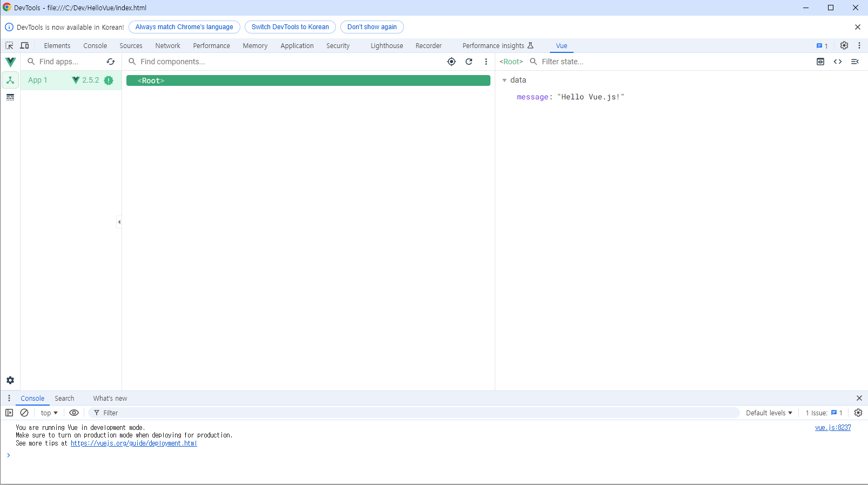Click the component selector target icon
Screen dimensions: 868x485
pos(452,62)
